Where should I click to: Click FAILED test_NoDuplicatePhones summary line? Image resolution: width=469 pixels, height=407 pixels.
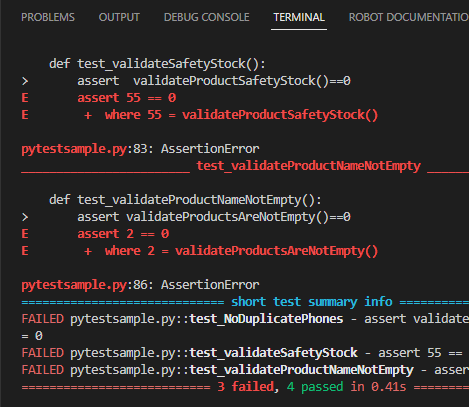(245, 319)
